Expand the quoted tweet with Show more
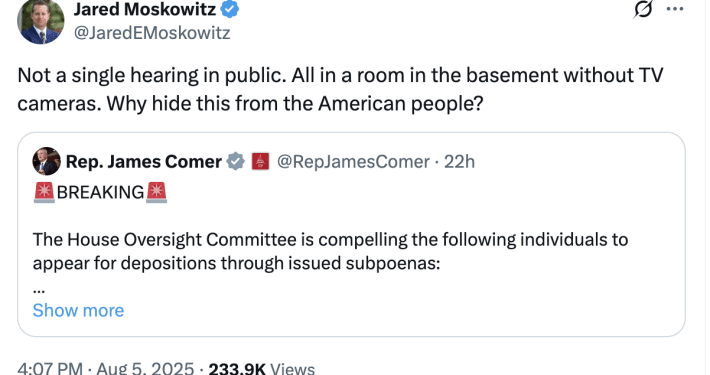Image resolution: width=710 pixels, height=375 pixels. click(78, 311)
